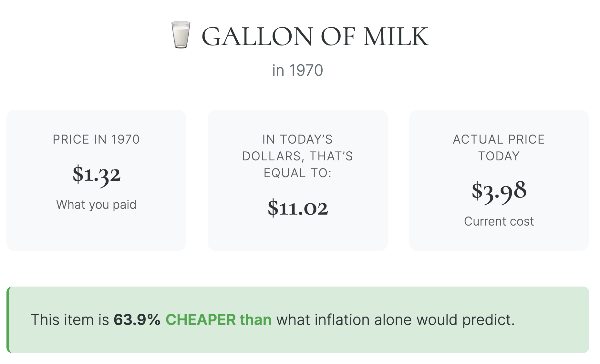The image size is (600, 364).
Task: Click the green left border of banner
Action: (x=8, y=320)
